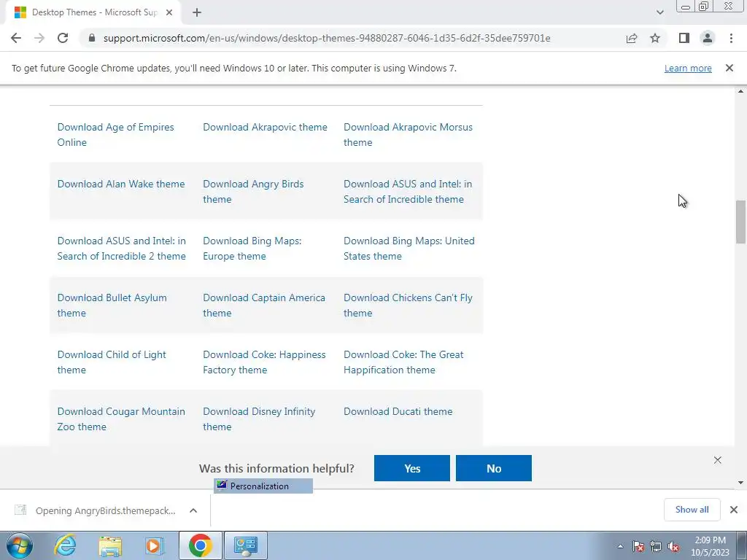Select the Desktop Themes browser tab
747x560 pixels.
[x=93, y=12]
